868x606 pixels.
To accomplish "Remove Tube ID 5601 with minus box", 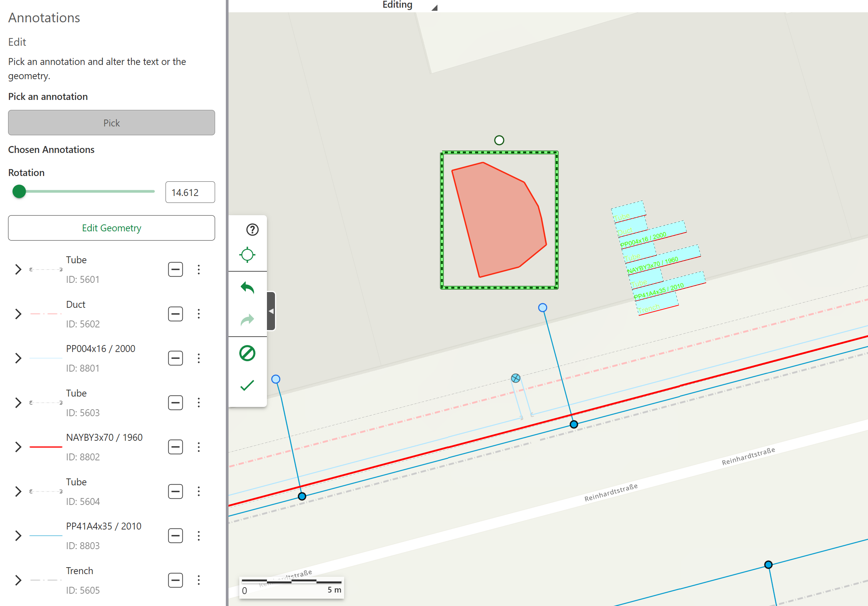I will pos(176,269).
